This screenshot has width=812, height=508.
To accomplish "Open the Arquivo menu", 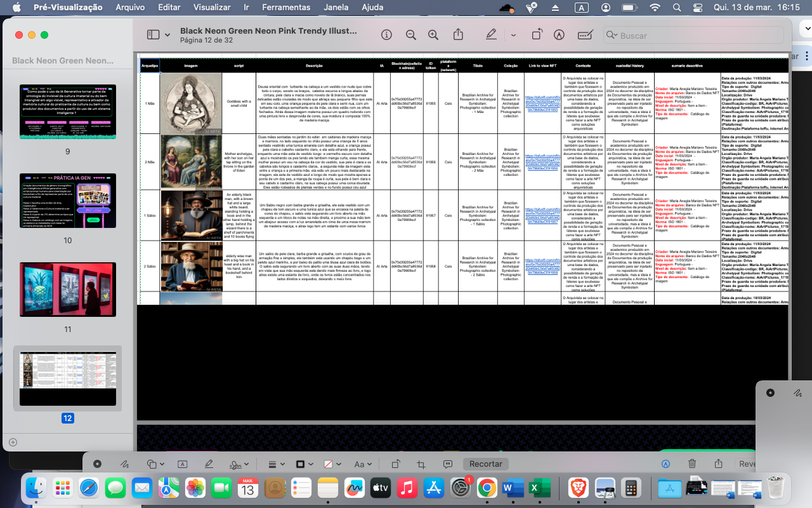I will coord(130,8).
